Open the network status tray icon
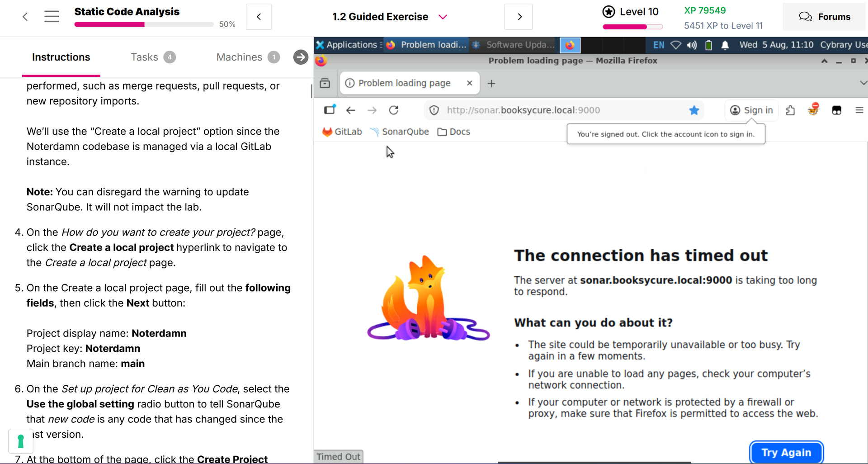The image size is (868, 464). pos(675,45)
